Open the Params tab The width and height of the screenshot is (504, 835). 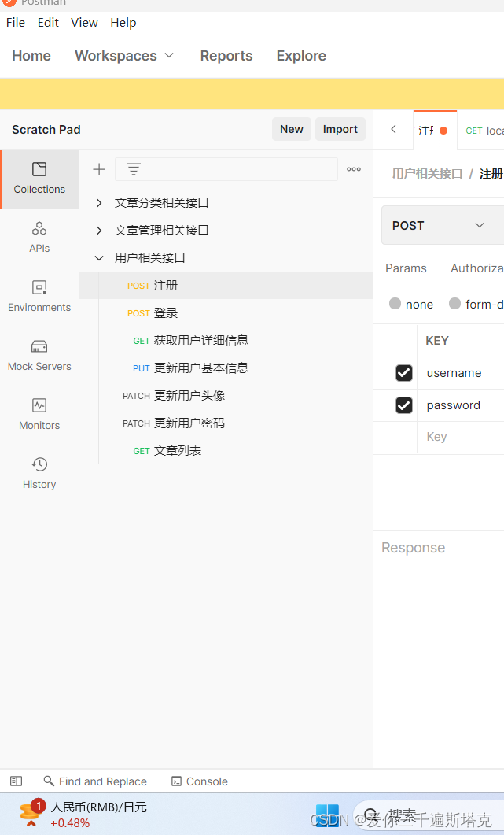point(406,268)
